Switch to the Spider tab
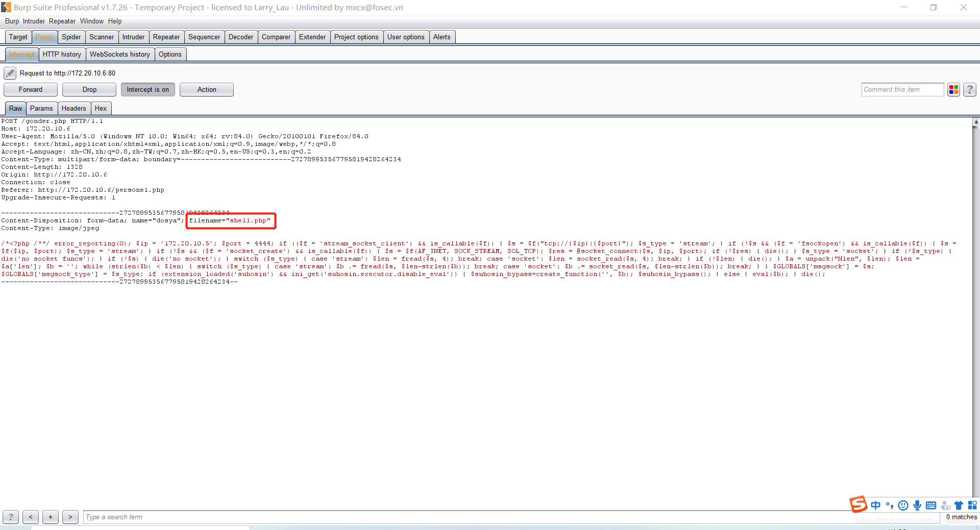The height and width of the screenshot is (530, 980). coord(71,37)
